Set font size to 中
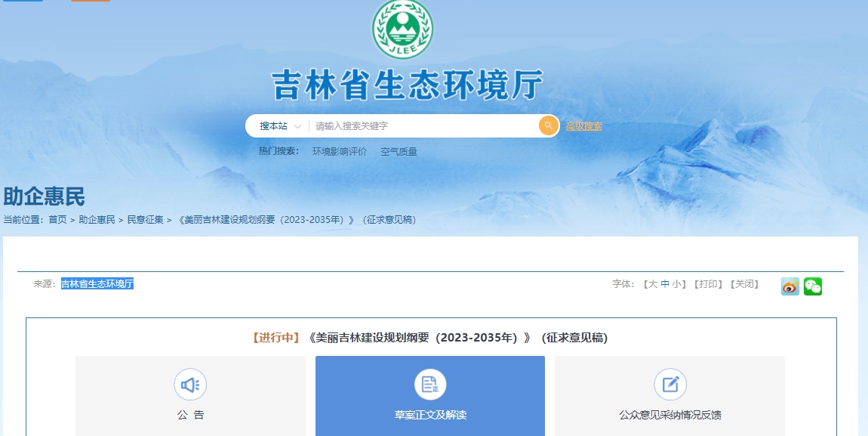Image resolution: width=868 pixels, height=436 pixels. pyautogui.click(x=665, y=284)
